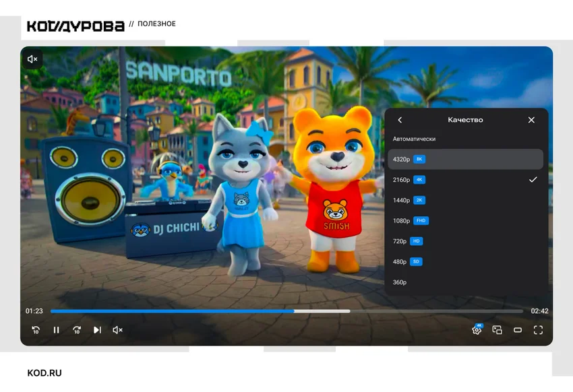Click the Код Дурова logo

coord(76,26)
